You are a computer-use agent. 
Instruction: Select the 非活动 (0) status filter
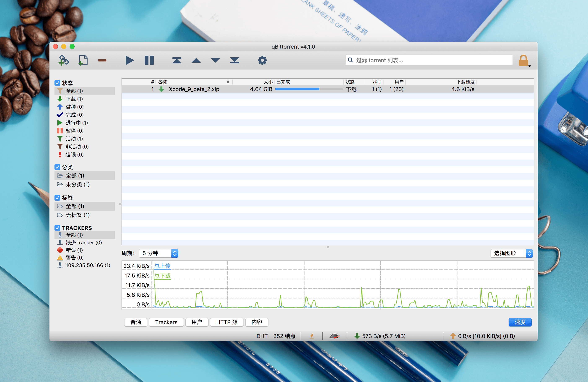(84, 146)
